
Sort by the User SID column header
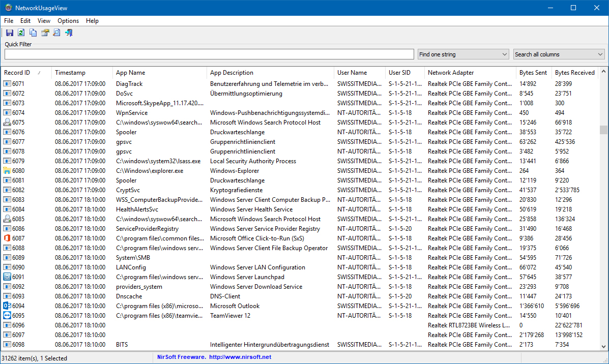405,73
